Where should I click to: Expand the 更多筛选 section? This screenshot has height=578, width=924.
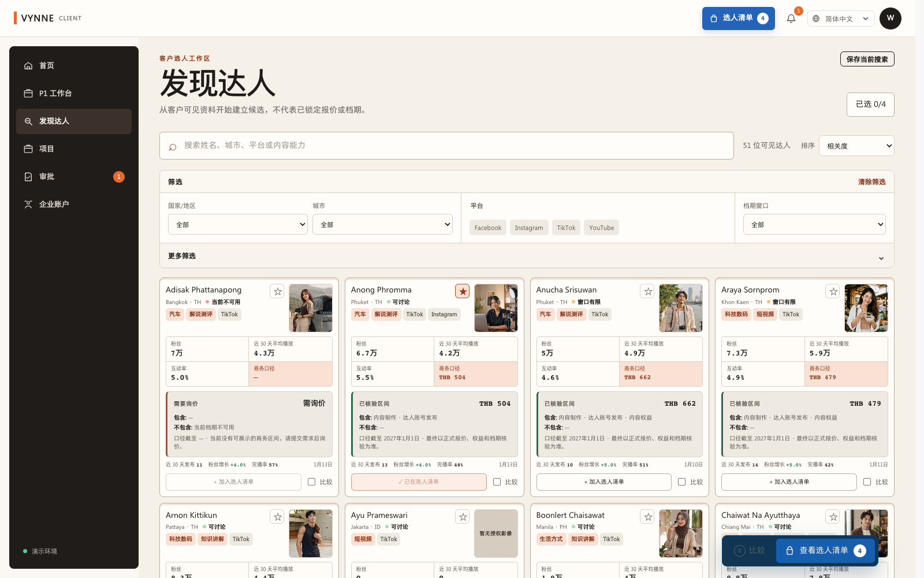pos(527,255)
